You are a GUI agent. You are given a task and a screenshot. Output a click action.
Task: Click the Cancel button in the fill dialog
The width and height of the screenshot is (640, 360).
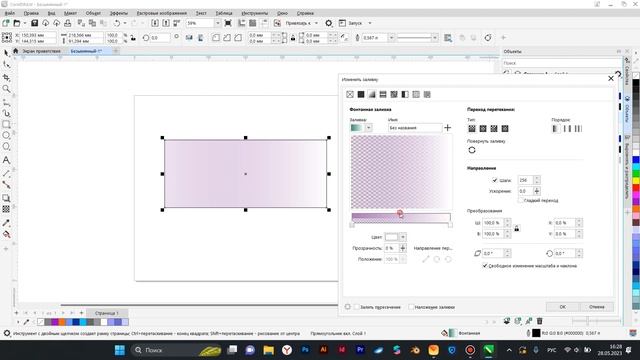[597, 307]
